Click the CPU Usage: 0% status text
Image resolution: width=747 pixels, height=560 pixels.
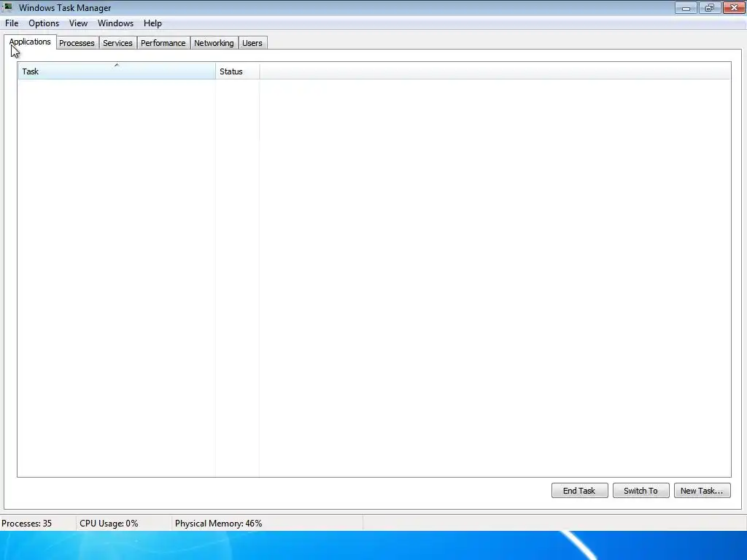(109, 524)
